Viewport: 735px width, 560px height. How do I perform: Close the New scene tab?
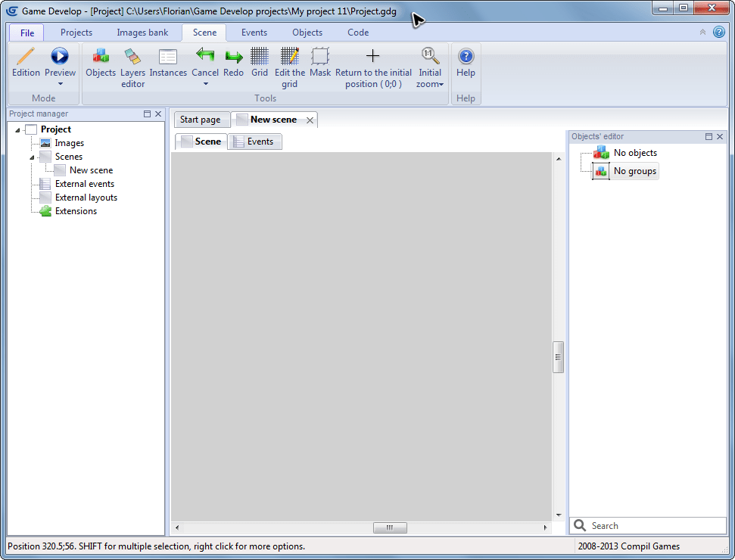310,120
